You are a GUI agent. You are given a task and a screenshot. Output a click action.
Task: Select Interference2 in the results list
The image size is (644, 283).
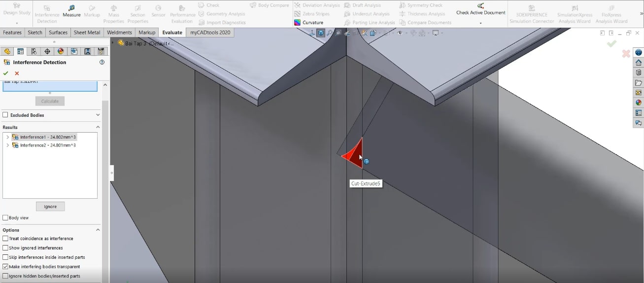pyautogui.click(x=47, y=145)
